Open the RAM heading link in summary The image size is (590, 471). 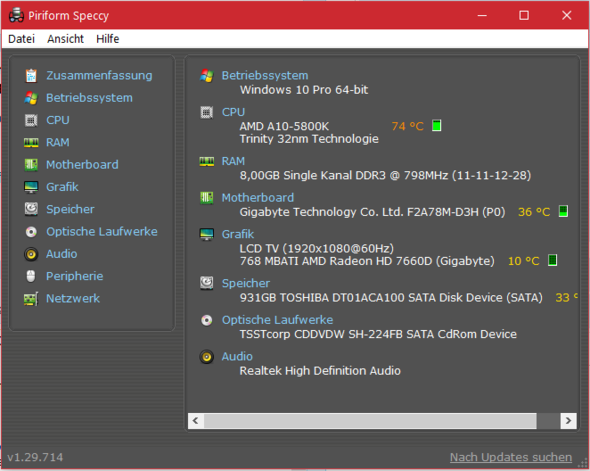click(233, 161)
